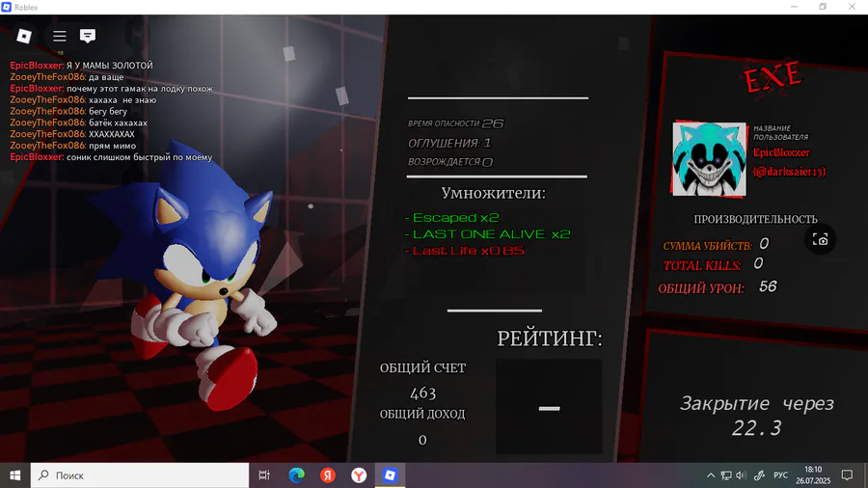Click the РЕЙТИНГ heading

pos(550,339)
